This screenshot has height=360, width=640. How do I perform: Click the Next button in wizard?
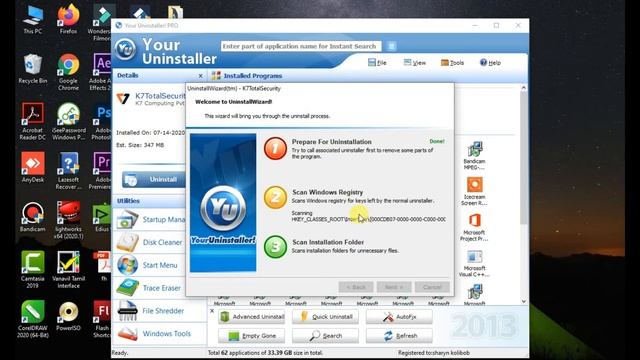coord(394,287)
